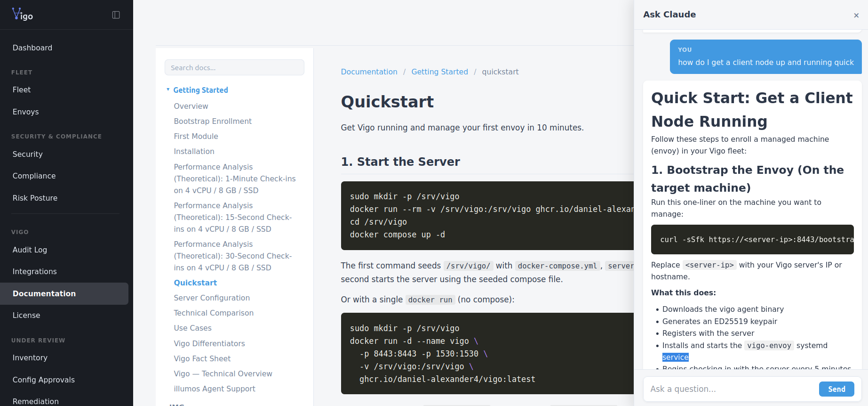
Task: Open the Audit Log
Action: pos(30,250)
